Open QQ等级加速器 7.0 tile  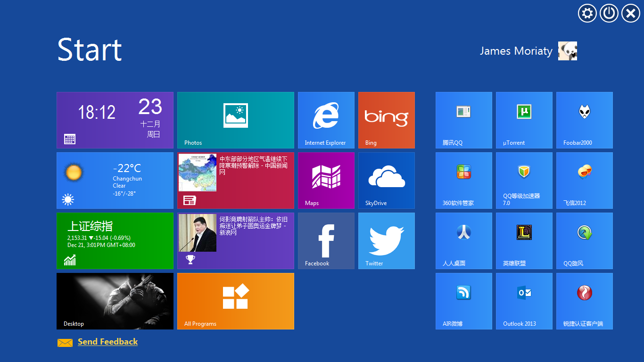524,181
